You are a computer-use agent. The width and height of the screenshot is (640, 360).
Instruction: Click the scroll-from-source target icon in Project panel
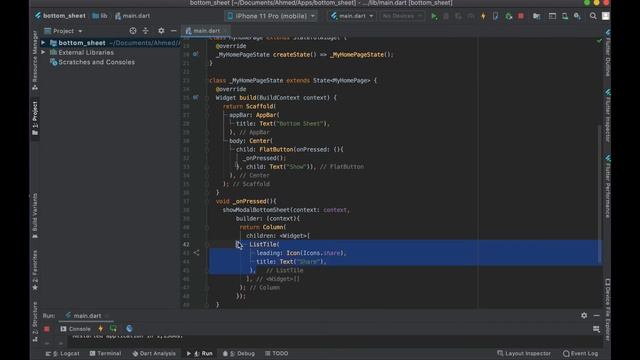133,31
